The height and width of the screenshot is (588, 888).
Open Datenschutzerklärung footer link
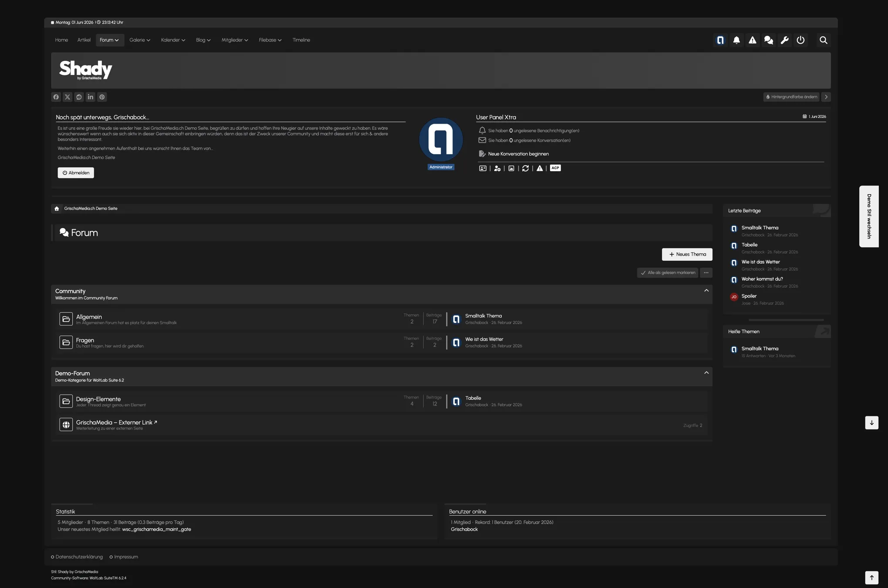(79, 557)
